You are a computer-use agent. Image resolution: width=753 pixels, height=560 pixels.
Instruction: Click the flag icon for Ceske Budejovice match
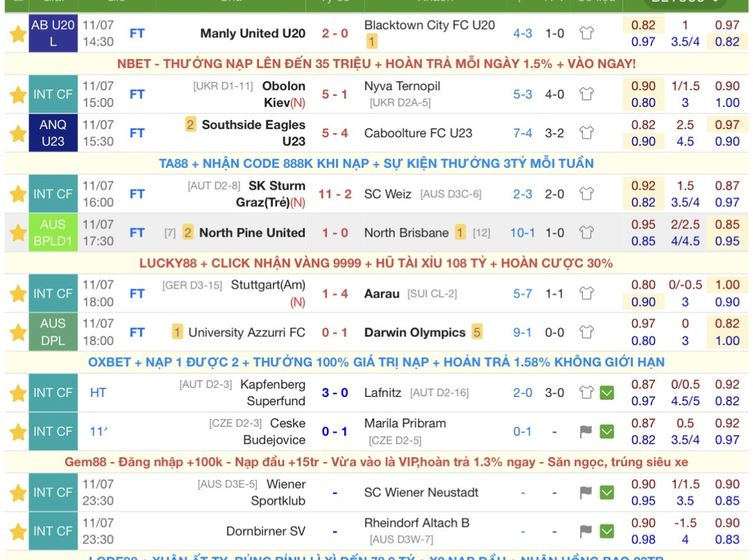586,431
